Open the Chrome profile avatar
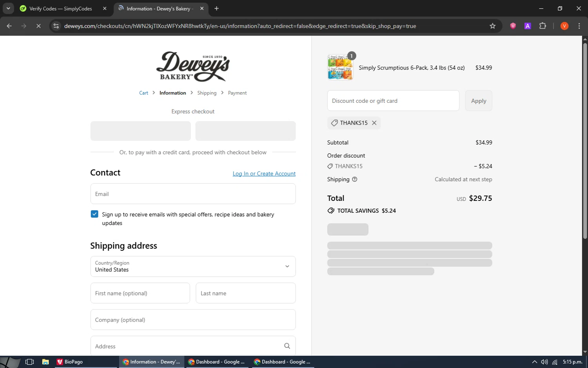The image size is (588, 368). [x=564, y=26]
